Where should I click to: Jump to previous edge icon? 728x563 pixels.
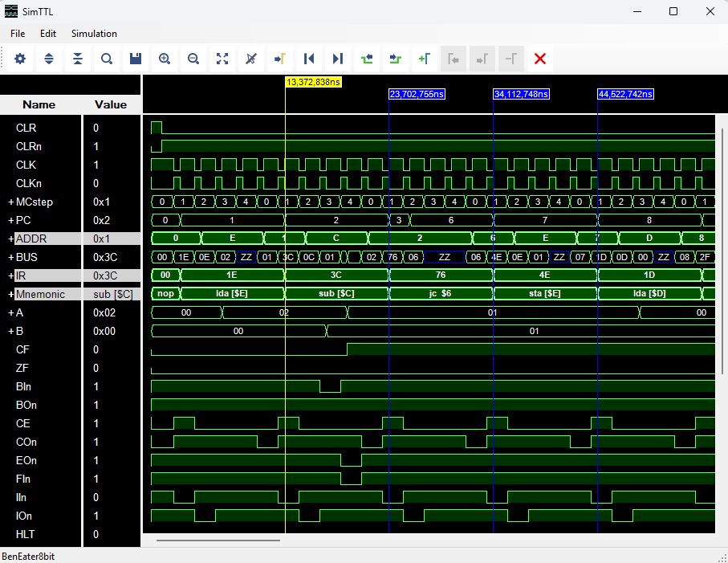(308, 59)
